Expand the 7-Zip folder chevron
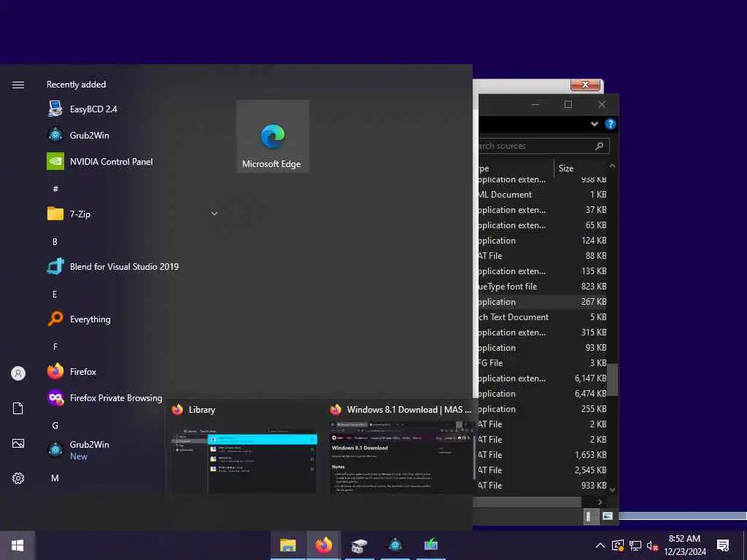747x560 pixels. [214, 214]
